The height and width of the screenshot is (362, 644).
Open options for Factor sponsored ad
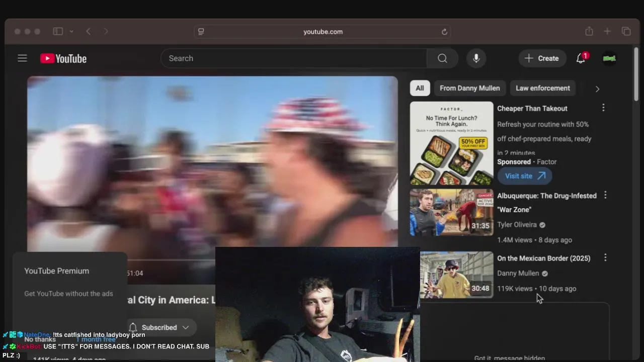click(603, 108)
